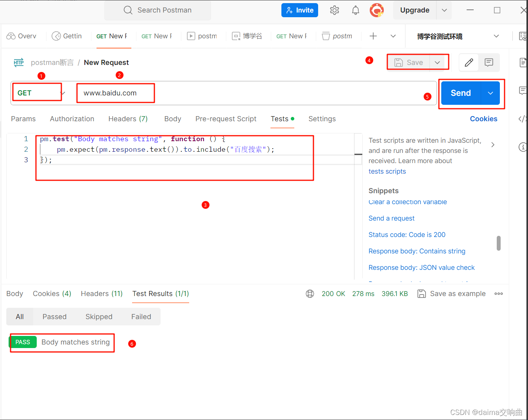Open the notifications bell
This screenshot has width=528, height=420.
356,10
